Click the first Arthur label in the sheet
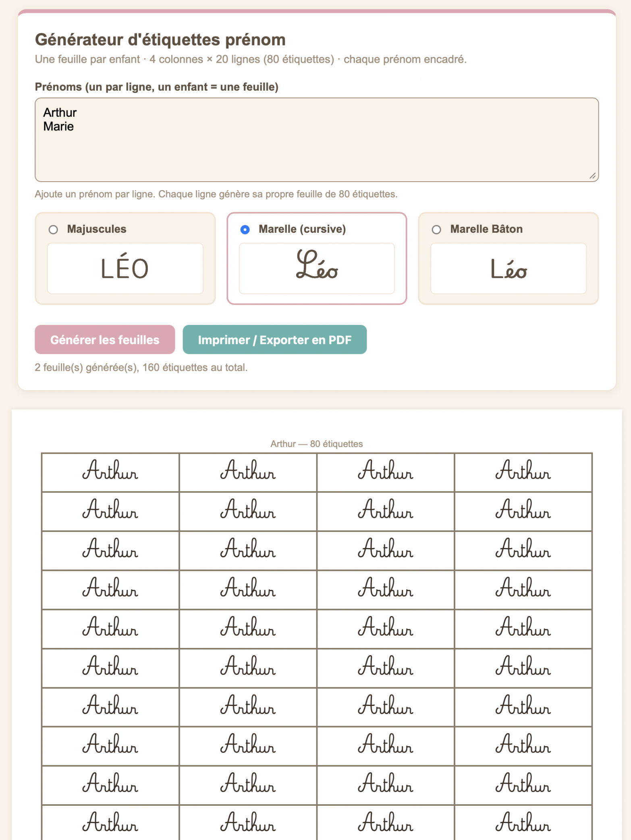631x840 pixels. tap(110, 472)
